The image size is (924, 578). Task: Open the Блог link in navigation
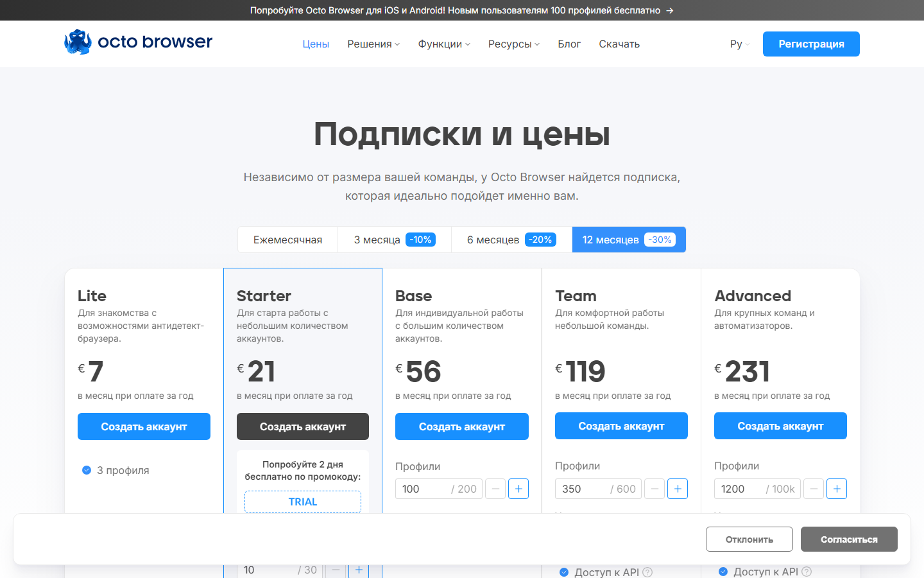coord(569,44)
